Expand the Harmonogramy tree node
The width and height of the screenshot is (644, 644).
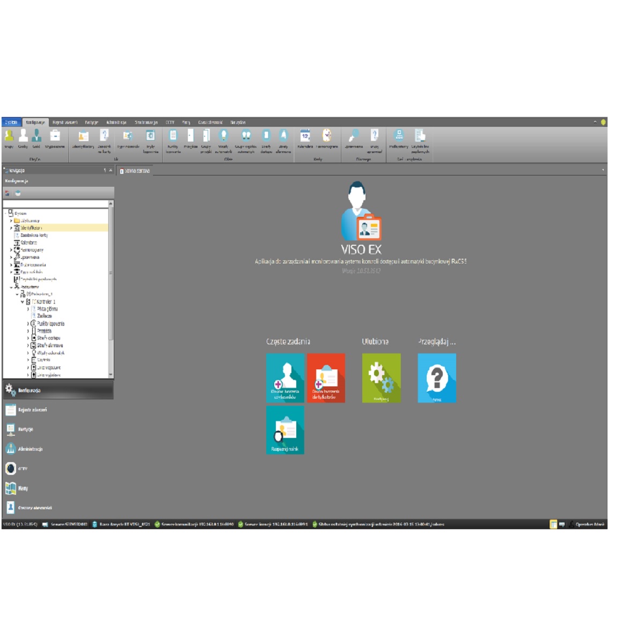tap(11, 250)
